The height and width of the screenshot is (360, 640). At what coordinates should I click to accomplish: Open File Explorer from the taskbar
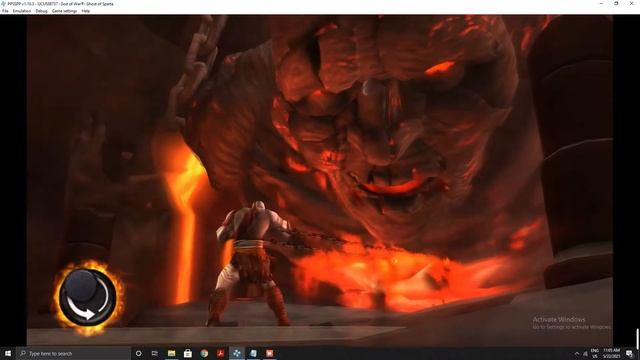[171, 353]
